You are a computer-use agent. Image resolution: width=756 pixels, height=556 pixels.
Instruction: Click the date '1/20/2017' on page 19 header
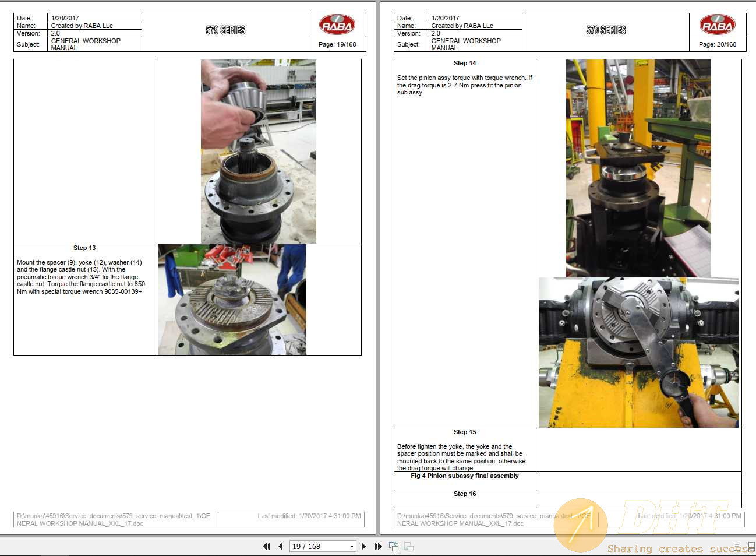(65, 18)
